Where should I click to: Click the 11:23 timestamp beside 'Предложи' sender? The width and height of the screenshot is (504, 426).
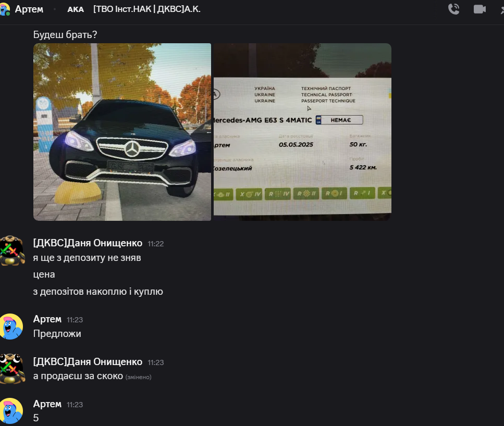pos(75,320)
